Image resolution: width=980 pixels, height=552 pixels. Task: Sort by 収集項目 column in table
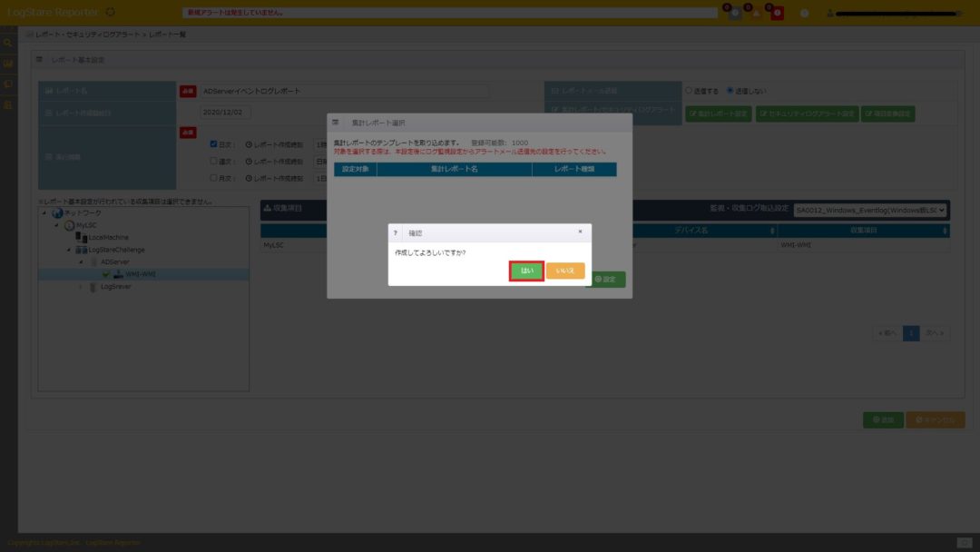coord(863,231)
